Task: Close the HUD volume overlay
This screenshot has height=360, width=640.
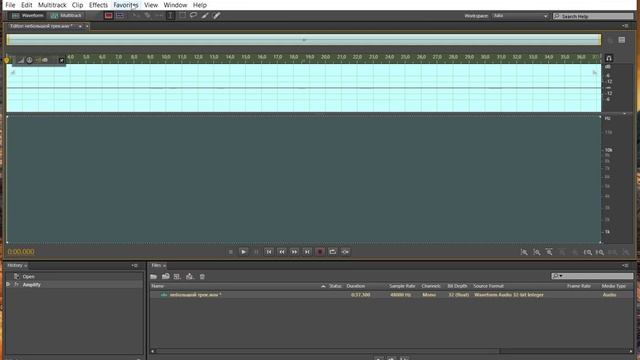Action: point(61,60)
